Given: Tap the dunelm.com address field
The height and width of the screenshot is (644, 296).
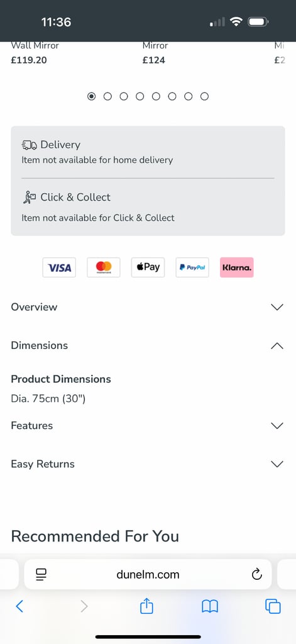Looking at the screenshot, I should tap(148, 574).
